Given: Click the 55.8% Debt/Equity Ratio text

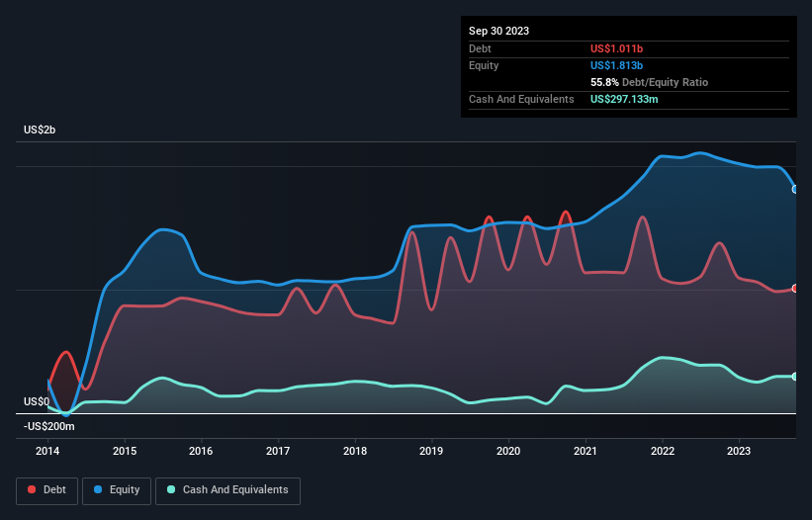Looking at the screenshot, I should point(649,82).
